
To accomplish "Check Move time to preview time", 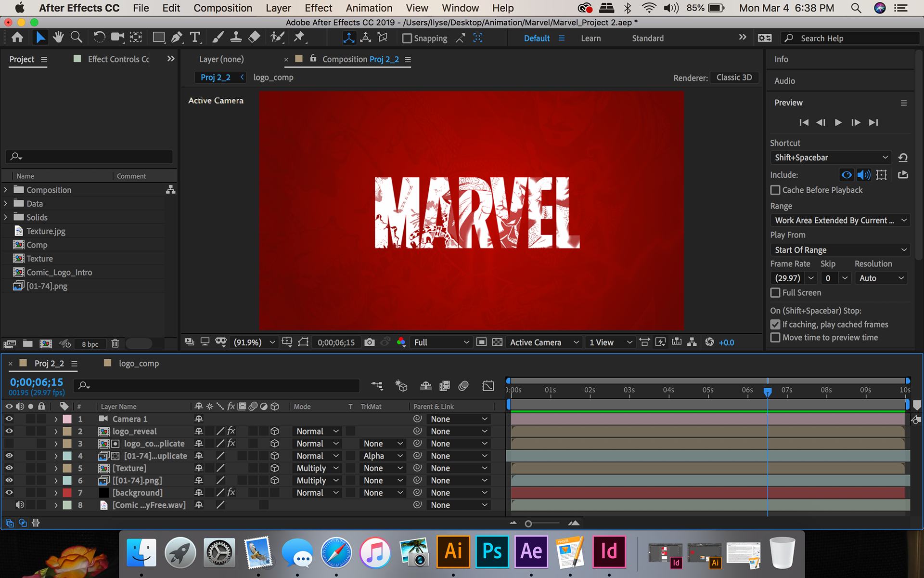I will click(x=775, y=338).
